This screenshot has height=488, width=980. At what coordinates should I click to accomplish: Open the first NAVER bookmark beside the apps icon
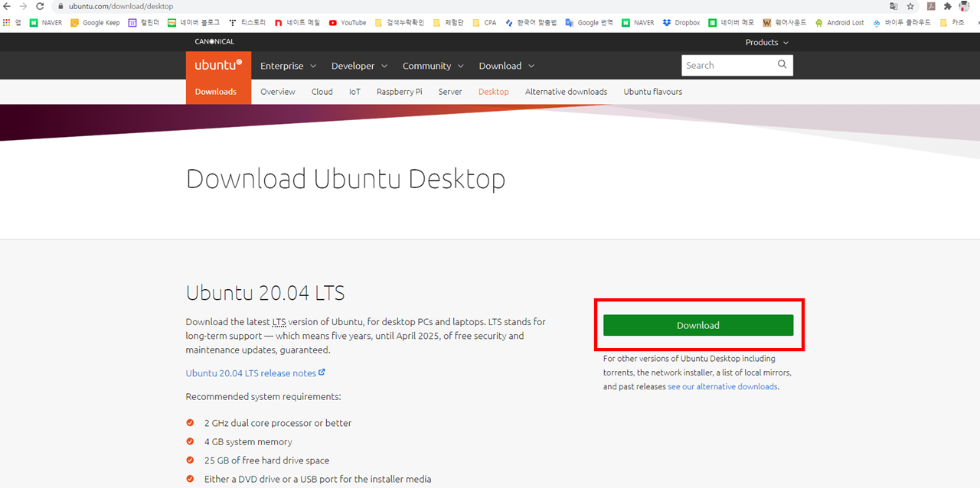tap(46, 23)
